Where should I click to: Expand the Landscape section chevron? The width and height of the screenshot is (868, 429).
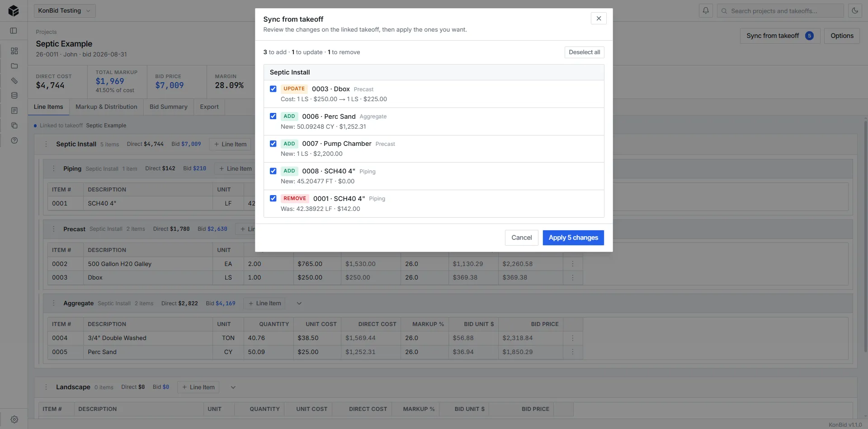click(x=233, y=387)
